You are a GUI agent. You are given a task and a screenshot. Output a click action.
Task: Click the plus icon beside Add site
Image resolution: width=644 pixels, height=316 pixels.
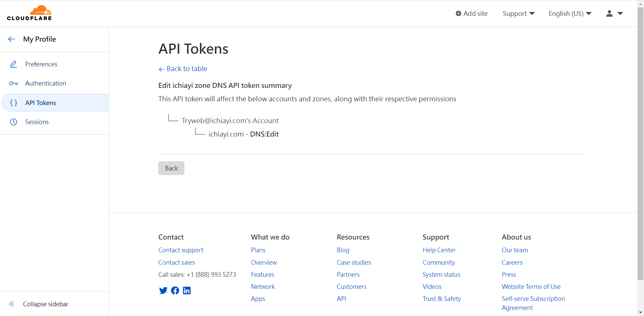(459, 13)
